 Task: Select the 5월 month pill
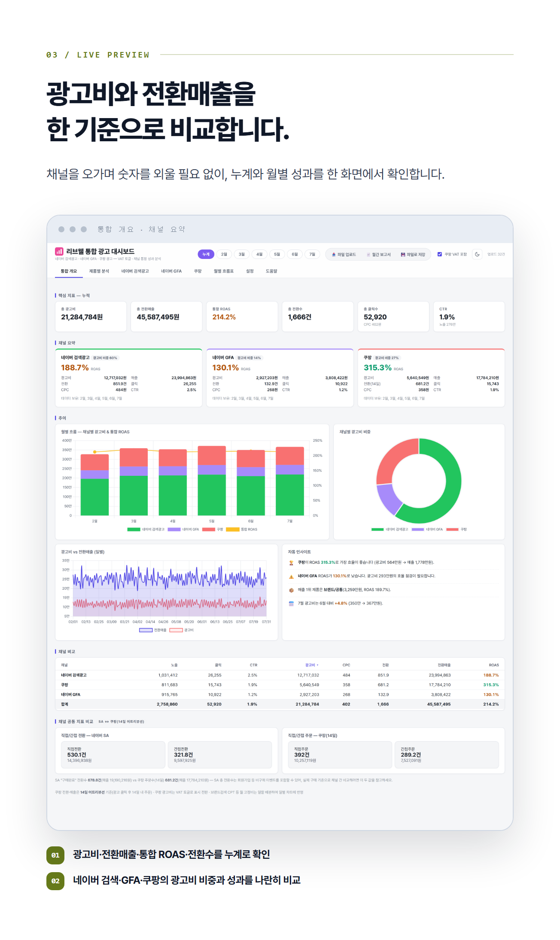277,254
